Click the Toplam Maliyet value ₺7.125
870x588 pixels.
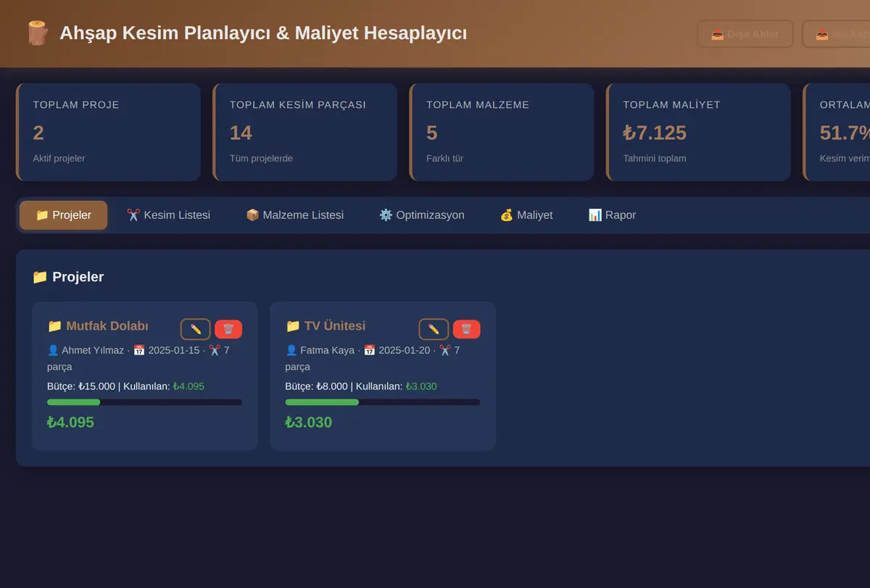pyautogui.click(x=655, y=133)
